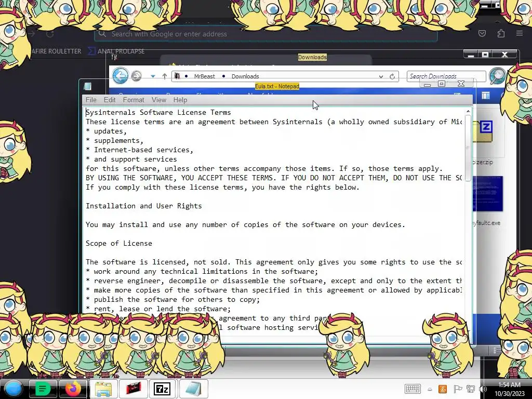Click Explorer's forward arrow button
The image size is (532, 399).
[137, 76]
